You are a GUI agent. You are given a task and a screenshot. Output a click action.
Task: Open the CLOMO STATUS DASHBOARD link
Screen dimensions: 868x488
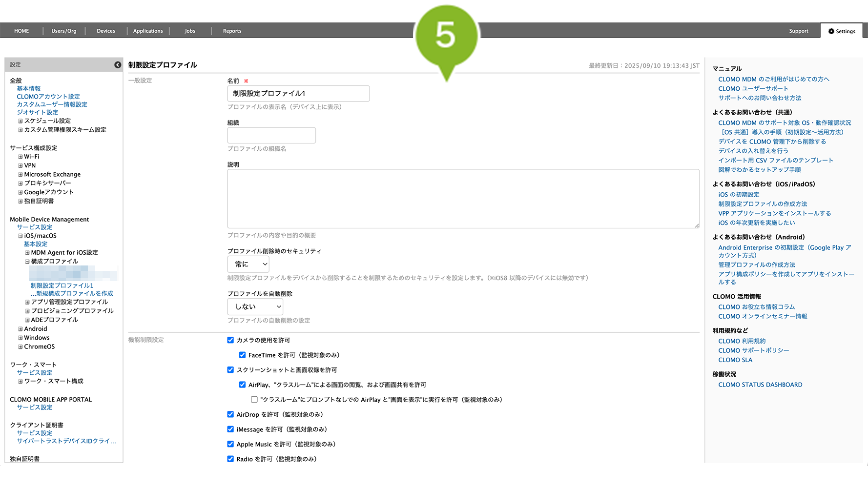point(760,385)
